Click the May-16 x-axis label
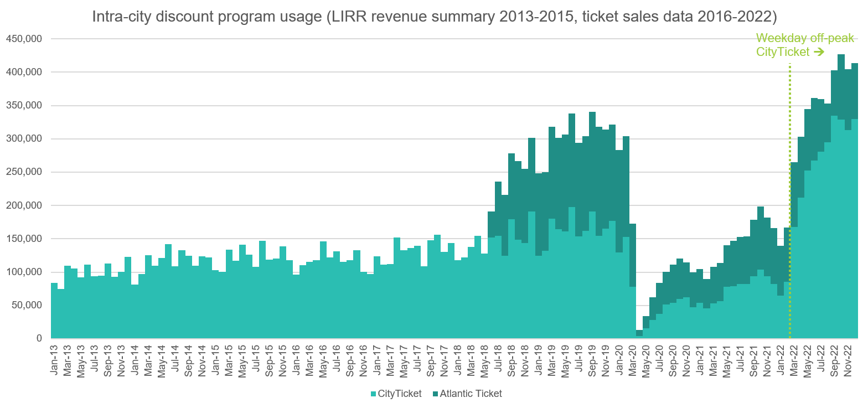Screen dimensions: 868x408 pyautogui.click(x=323, y=360)
